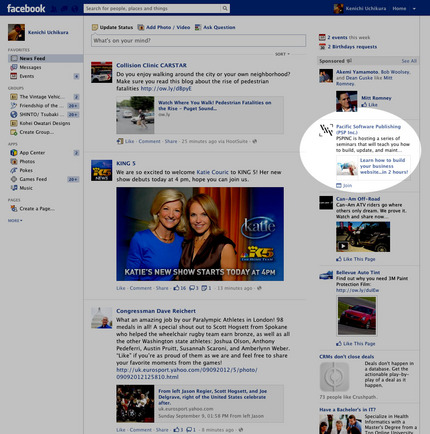This screenshot has width=430, height=434.
Task: Open Music in sidebar
Action: pyautogui.click(x=26, y=188)
